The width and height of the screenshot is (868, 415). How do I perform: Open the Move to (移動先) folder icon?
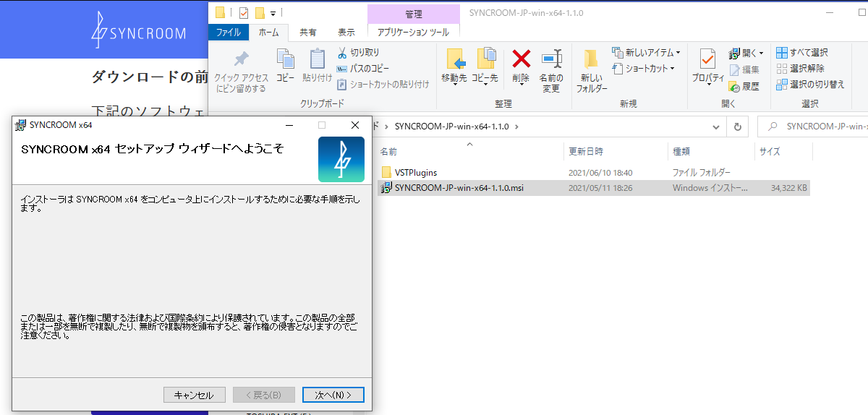[455, 60]
